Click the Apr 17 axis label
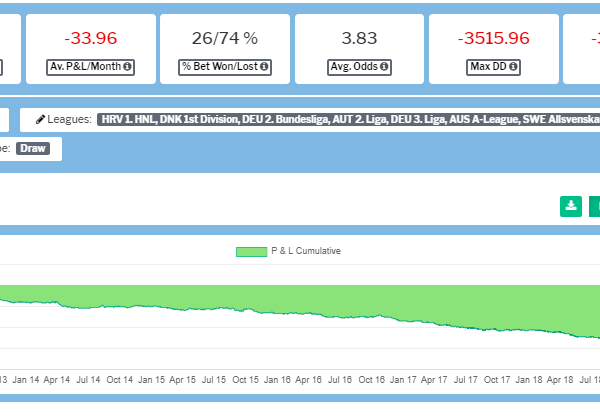The height and width of the screenshot is (420, 600). (434, 380)
